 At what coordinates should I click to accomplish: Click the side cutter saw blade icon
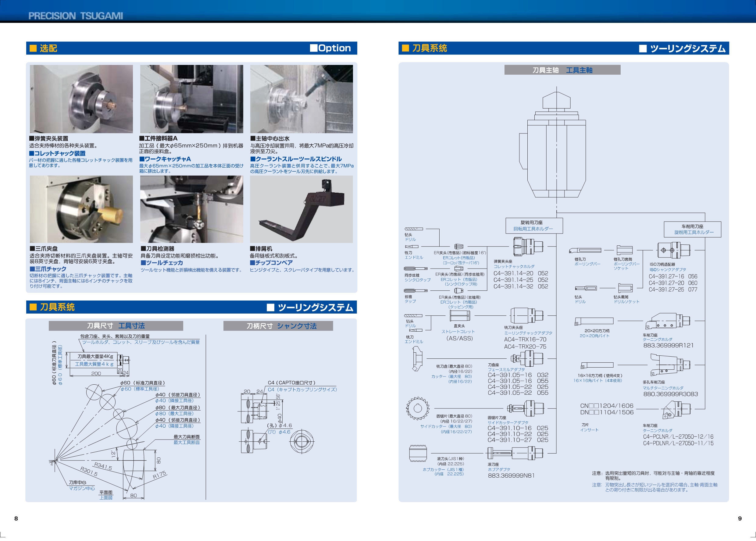pyautogui.click(x=418, y=408)
